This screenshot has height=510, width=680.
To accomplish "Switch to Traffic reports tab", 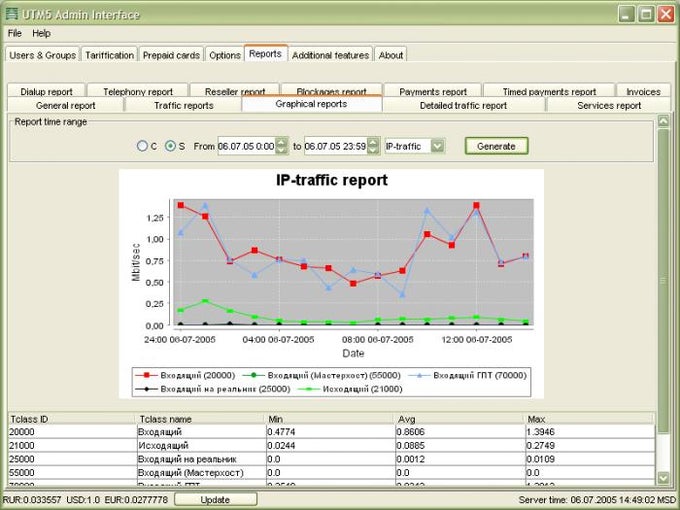I will pos(184,105).
